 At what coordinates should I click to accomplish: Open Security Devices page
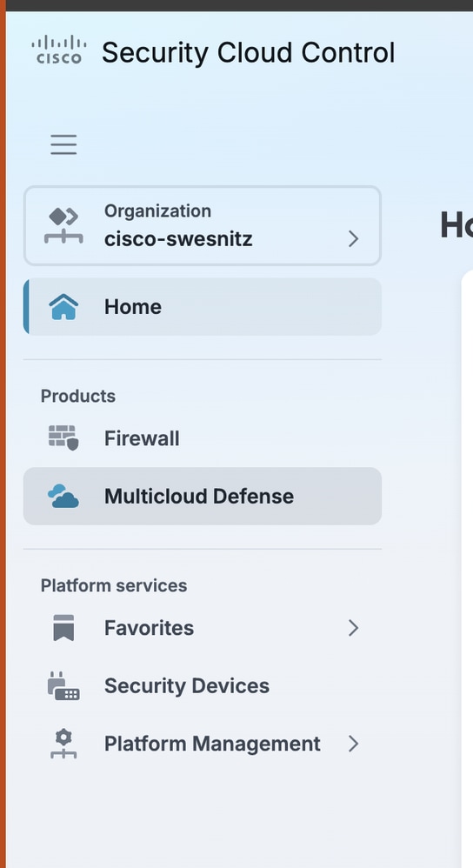click(203, 686)
